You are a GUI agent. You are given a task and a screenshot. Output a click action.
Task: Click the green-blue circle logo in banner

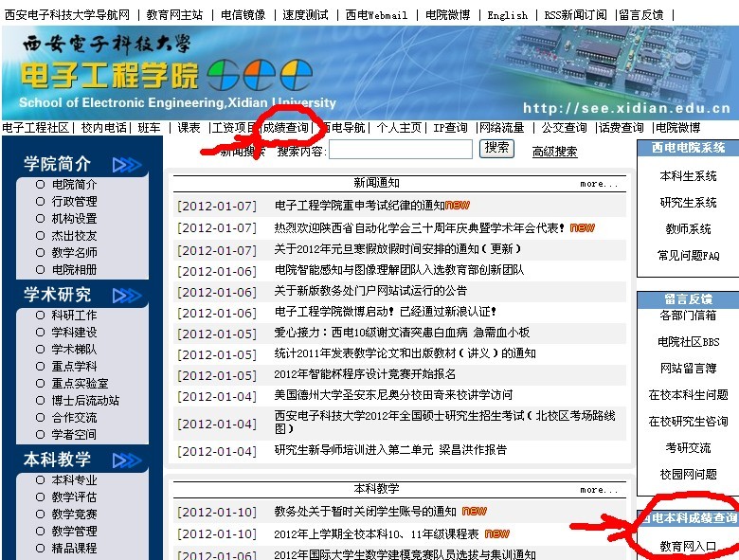click(224, 75)
